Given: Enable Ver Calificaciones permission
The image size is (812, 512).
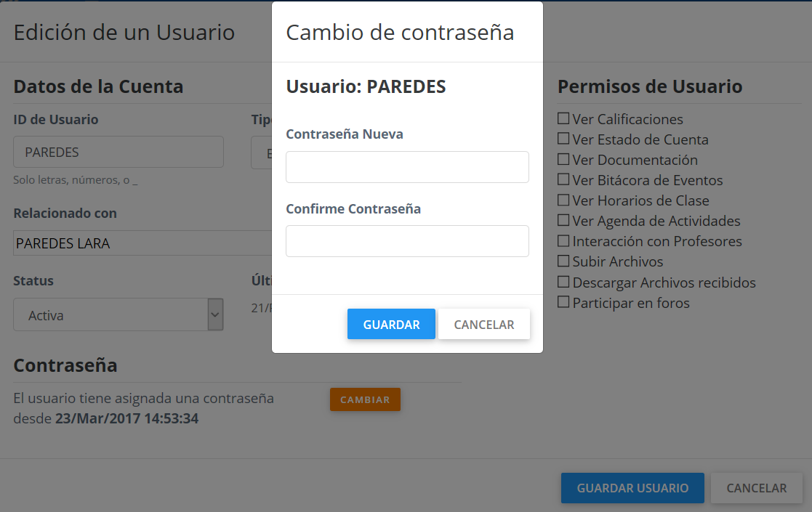Looking at the screenshot, I should click(x=563, y=118).
